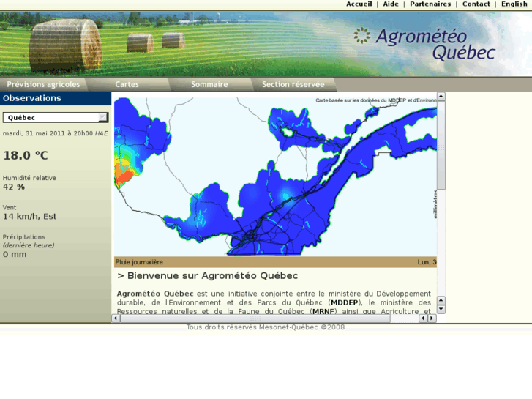
Task: Click the up arrow of the map vertical scrollbar
Action: tap(441, 97)
